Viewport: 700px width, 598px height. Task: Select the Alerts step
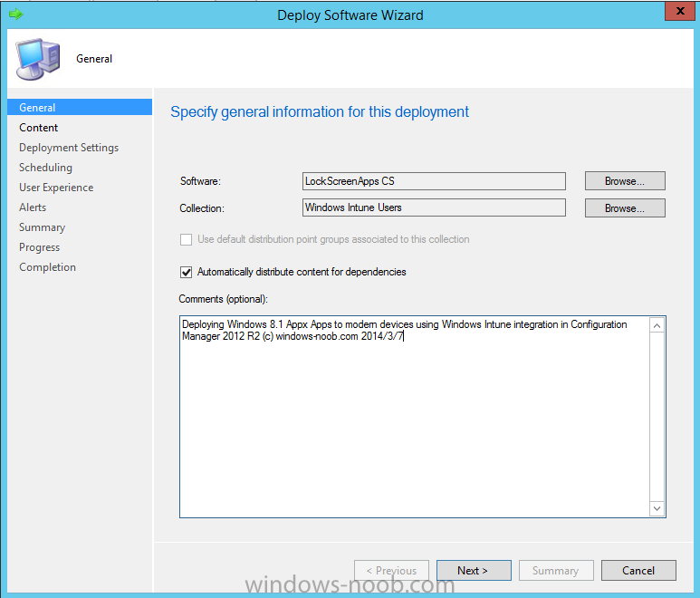click(33, 207)
